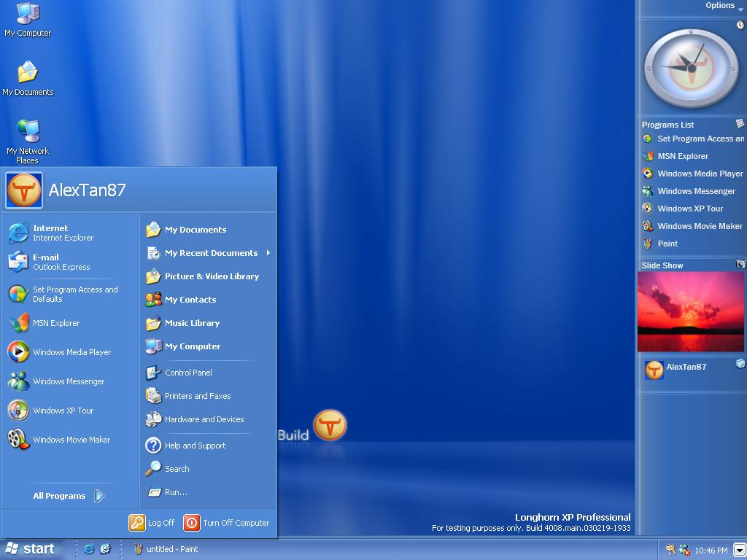Switch to untitled - Paint taskbar button
The image size is (747, 560).
[166, 549]
